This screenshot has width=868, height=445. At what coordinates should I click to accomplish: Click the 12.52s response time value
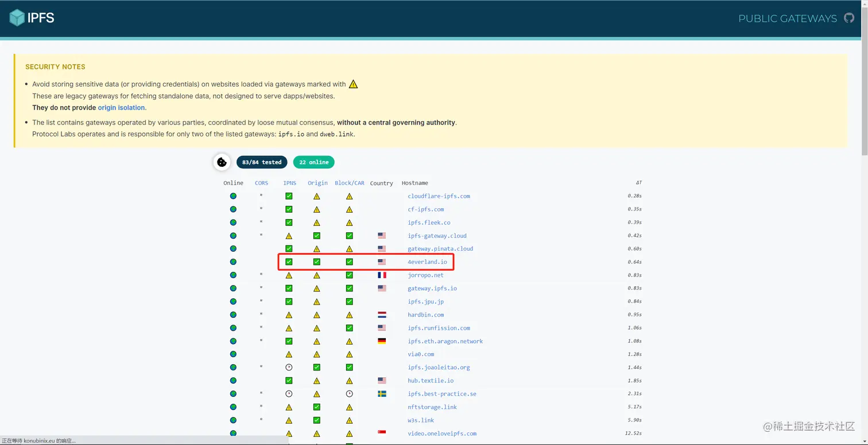pos(633,434)
